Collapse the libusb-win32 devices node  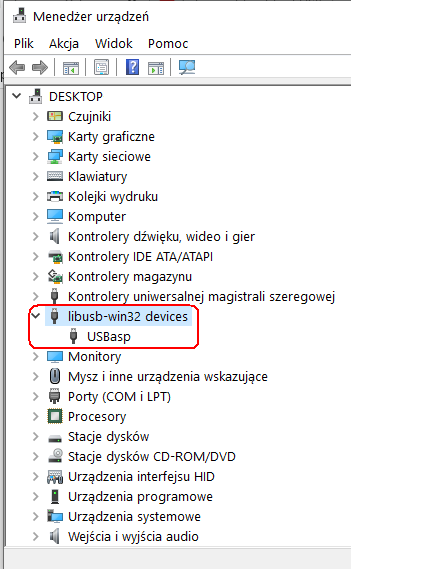(35, 315)
